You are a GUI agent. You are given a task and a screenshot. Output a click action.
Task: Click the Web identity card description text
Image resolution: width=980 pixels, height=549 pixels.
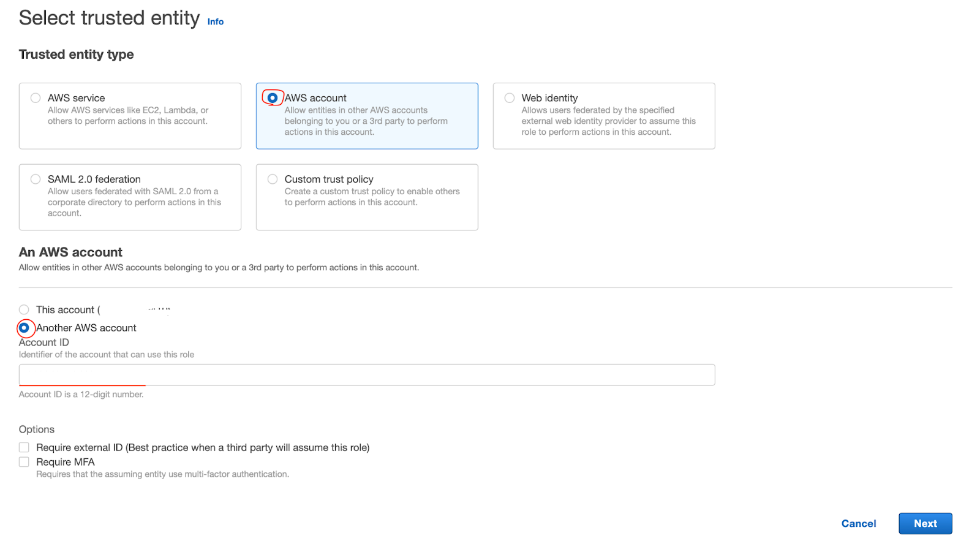click(x=608, y=121)
